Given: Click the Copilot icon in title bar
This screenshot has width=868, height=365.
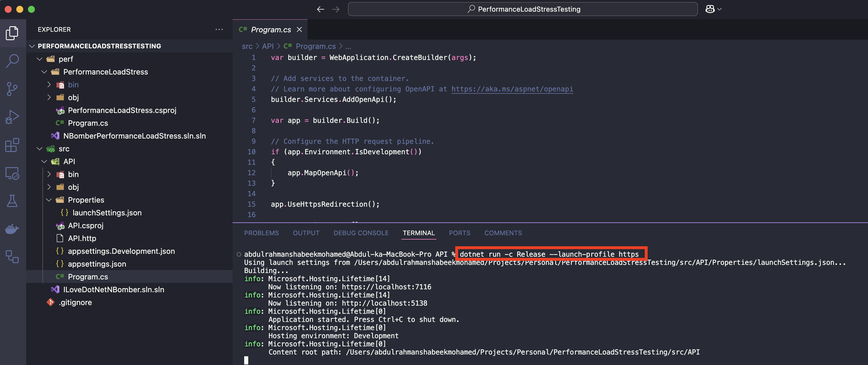Looking at the screenshot, I should (x=710, y=9).
